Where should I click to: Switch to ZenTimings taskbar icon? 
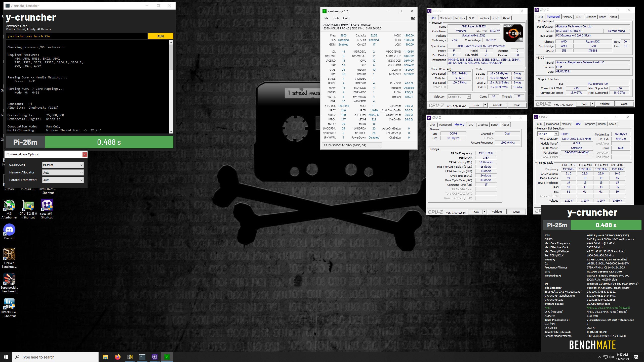[167, 357]
